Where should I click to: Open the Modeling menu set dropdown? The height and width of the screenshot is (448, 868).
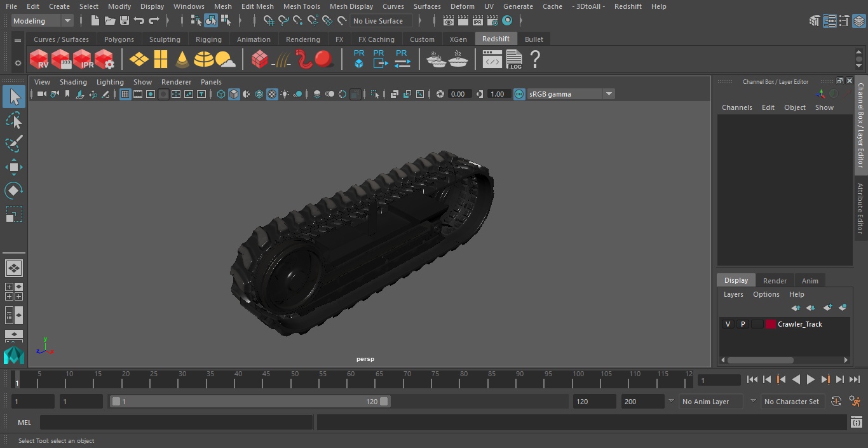43,21
